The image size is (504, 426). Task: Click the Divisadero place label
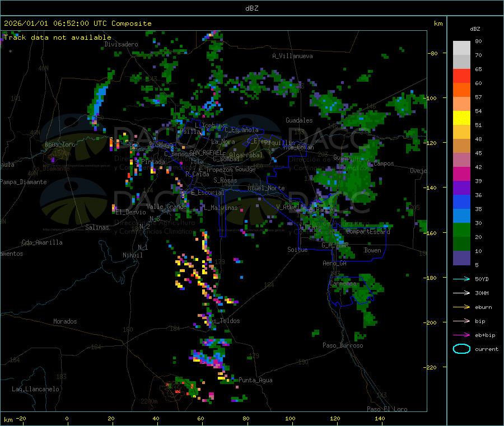(x=121, y=44)
